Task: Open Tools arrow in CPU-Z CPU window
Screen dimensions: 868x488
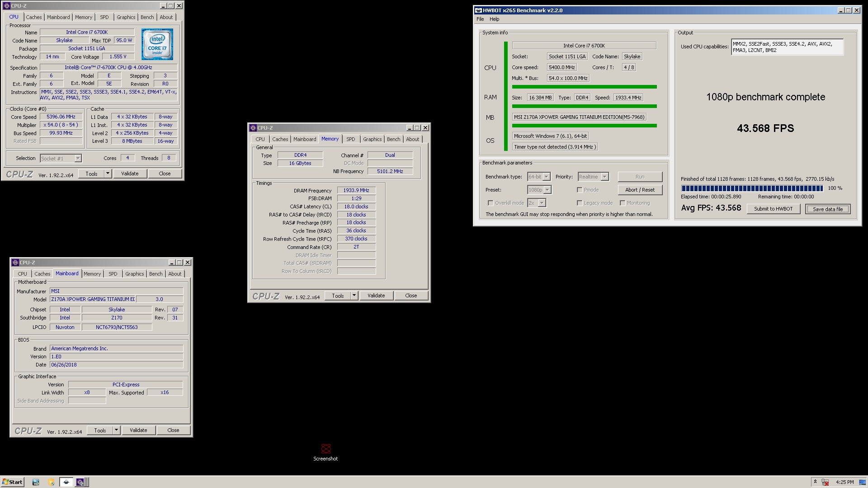Action: pos(108,174)
